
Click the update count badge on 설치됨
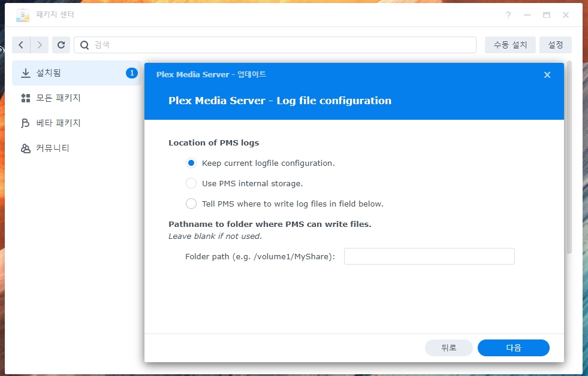point(132,73)
